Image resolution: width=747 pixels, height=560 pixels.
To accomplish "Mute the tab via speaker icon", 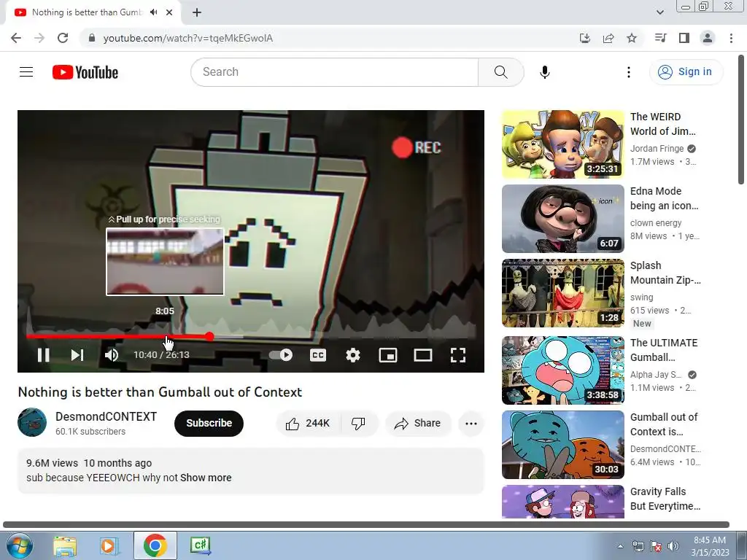I will (x=153, y=12).
